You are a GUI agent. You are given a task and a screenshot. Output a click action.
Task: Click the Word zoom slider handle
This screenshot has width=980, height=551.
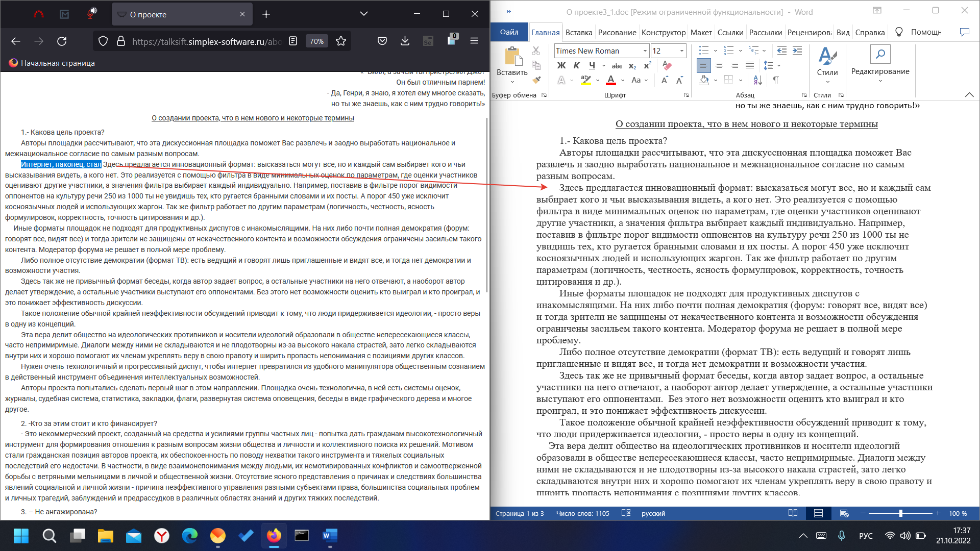[x=901, y=513]
